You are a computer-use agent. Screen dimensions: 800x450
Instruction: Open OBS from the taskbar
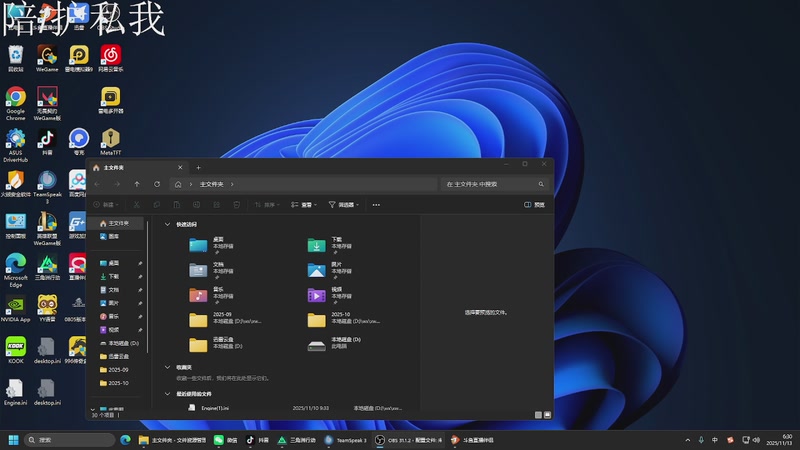(408, 440)
